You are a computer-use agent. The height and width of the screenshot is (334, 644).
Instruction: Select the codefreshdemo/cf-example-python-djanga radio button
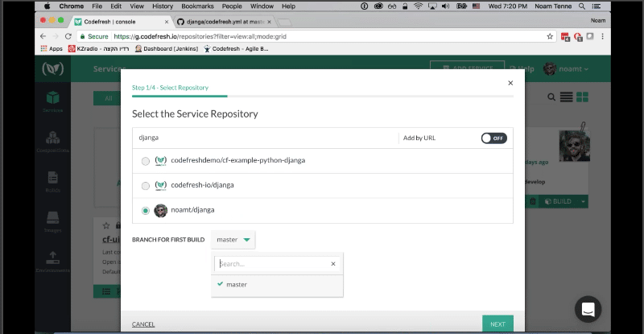[x=146, y=161]
